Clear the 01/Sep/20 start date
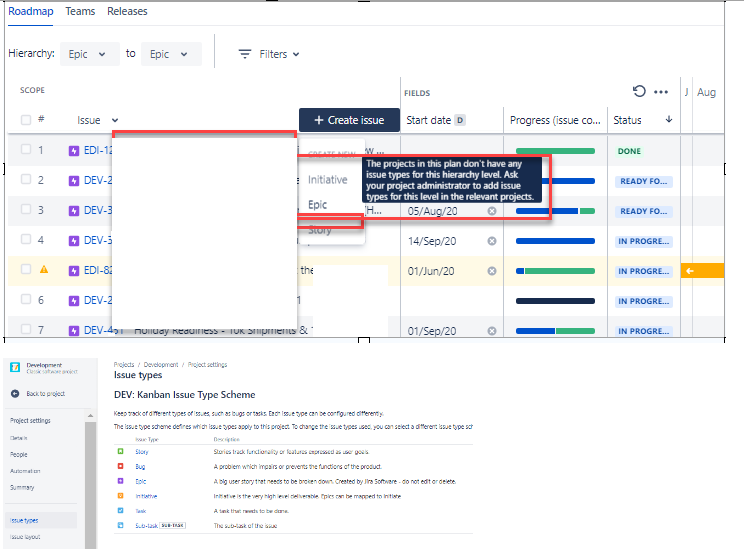 (x=492, y=331)
